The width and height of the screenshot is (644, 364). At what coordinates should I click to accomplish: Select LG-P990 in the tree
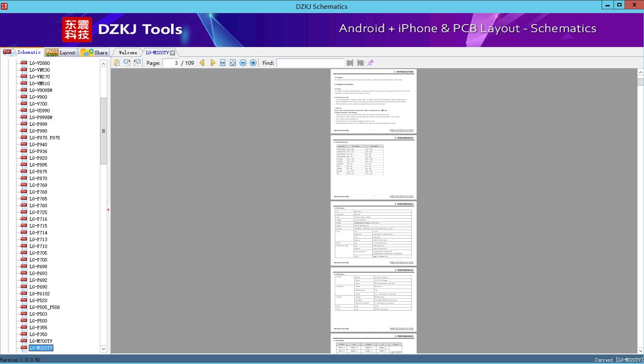38,131
